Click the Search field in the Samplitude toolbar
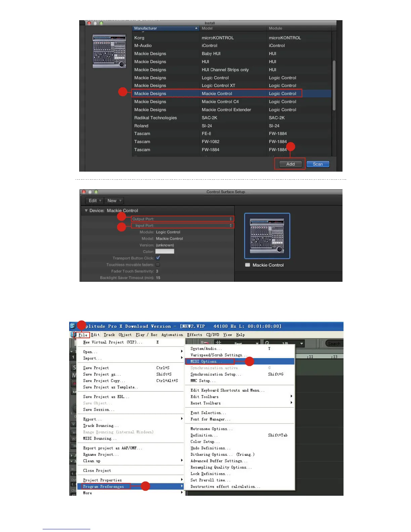The width and height of the screenshot is (411, 532). click(334, 344)
